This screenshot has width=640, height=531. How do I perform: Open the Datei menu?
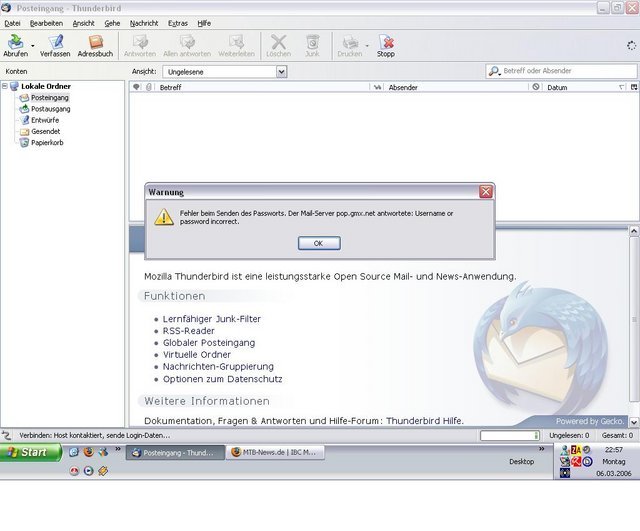(12, 23)
